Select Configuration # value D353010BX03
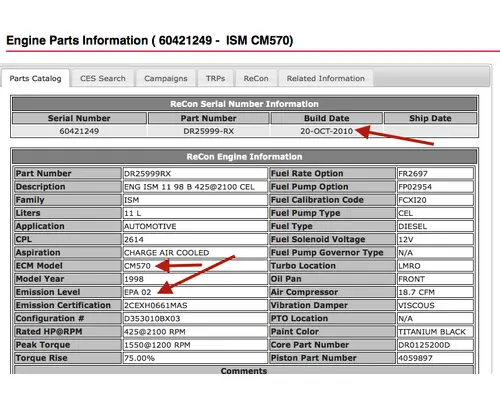 (195, 318)
